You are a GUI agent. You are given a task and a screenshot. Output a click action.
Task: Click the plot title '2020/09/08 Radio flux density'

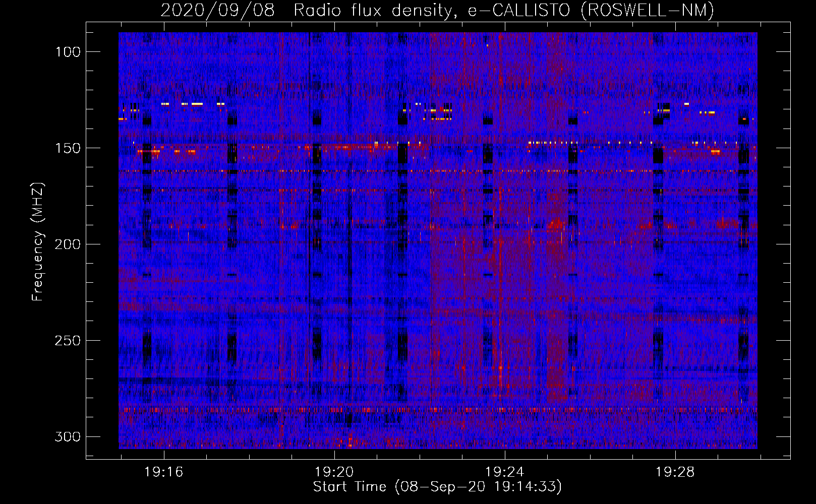pyautogui.click(x=437, y=10)
